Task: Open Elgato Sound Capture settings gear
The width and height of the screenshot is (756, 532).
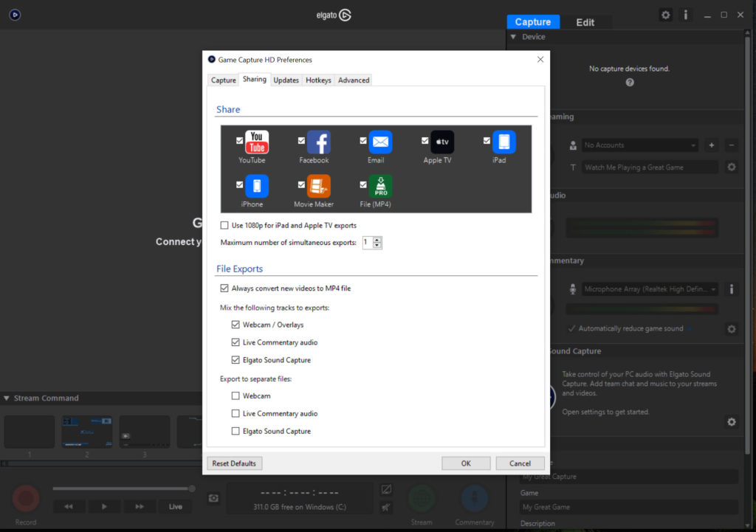Action: pos(732,422)
